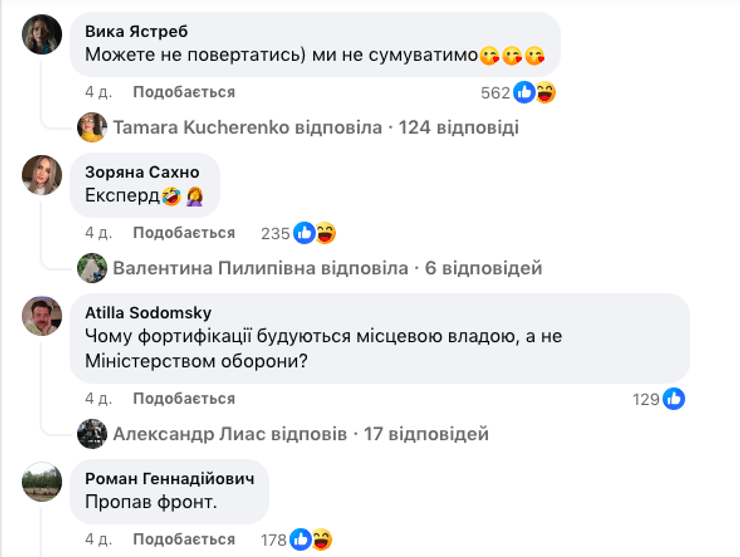Viewport: 740px width, 557px height.
Task: Expand 124 replies from Tamara Kucherenko
Action: click(316, 128)
